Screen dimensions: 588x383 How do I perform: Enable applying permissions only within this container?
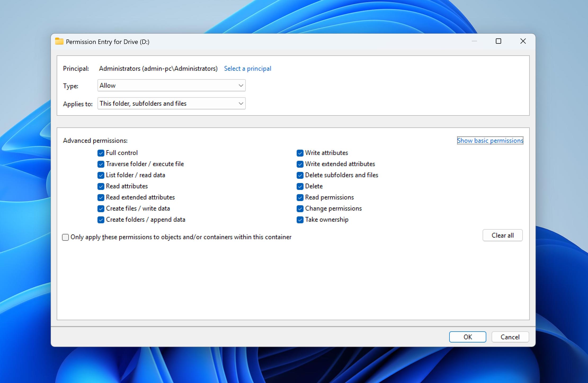click(65, 237)
